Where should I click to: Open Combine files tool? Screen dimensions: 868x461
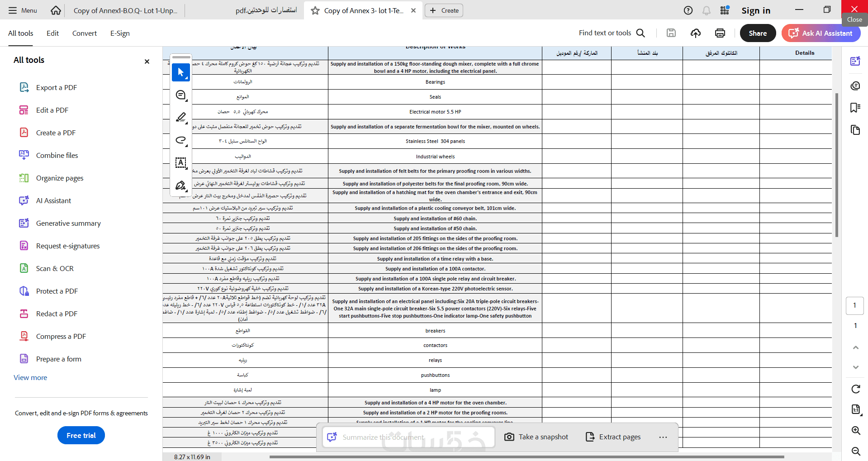tap(48, 155)
